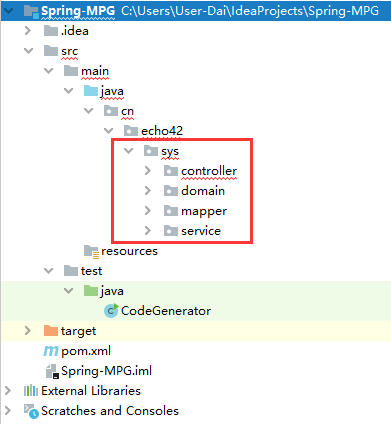Click the blue java source root icon
Screen dimensions: 391x424
[x=91, y=91]
